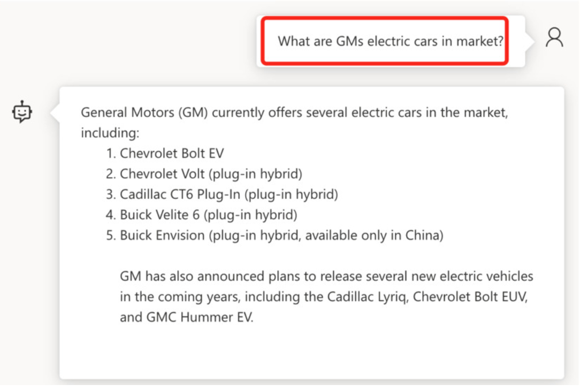
Task: Click the "1." list number marker
Action: point(111,153)
